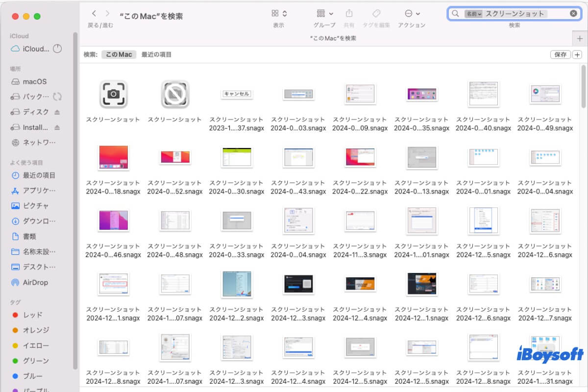Click the + button to add a search rule
Viewport: 588px width, 392px height.
(577, 54)
